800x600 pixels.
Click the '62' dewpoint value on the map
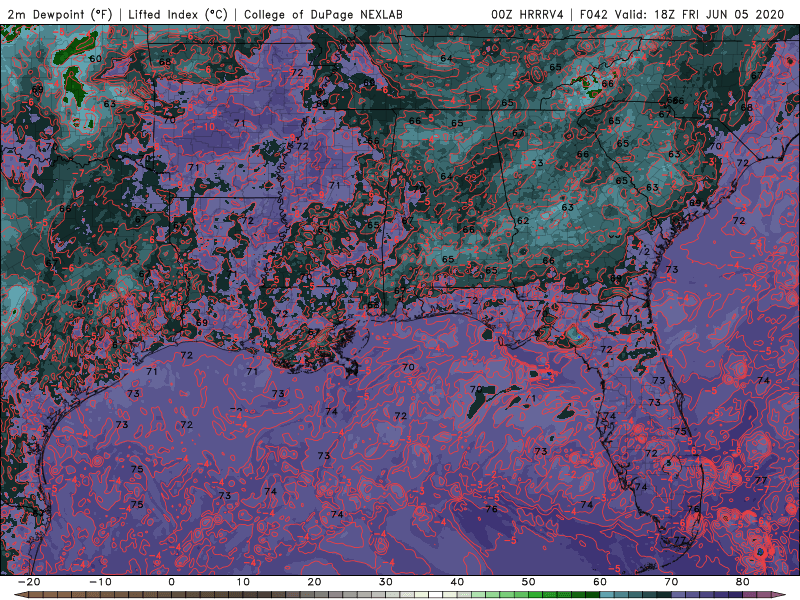tap(522, 221)
